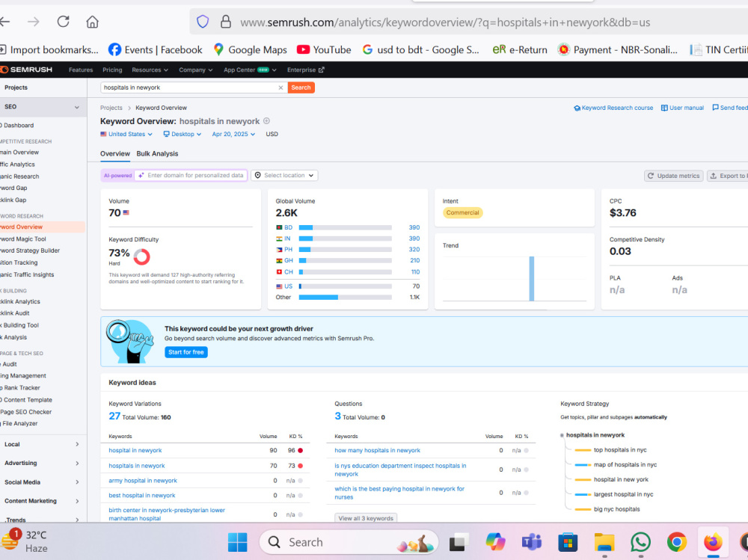This screenshot has width=748, height=560.
Task: Open User manual link
Action: click(x=682, y=108)
